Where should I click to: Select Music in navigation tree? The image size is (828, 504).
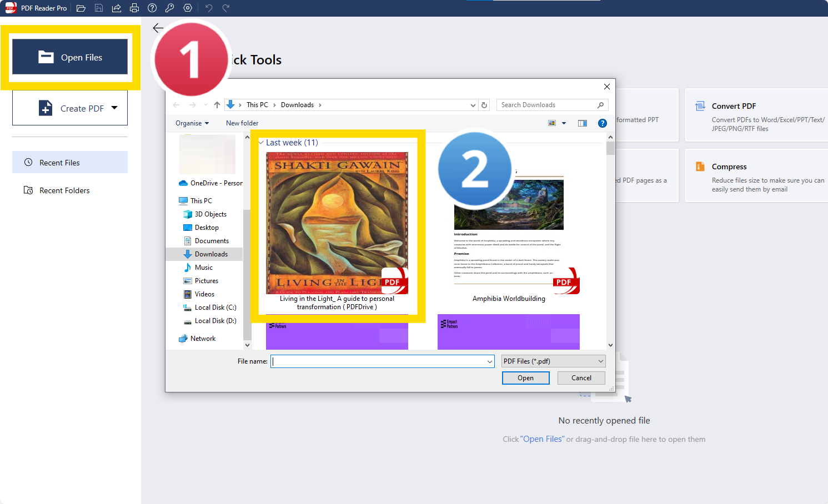tap(198, 268)
